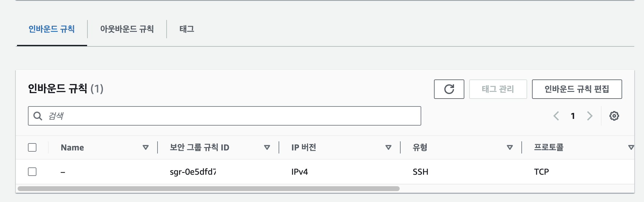
Task: Select the 인바운드 규칙 tab
Action: tap(52, 29)
